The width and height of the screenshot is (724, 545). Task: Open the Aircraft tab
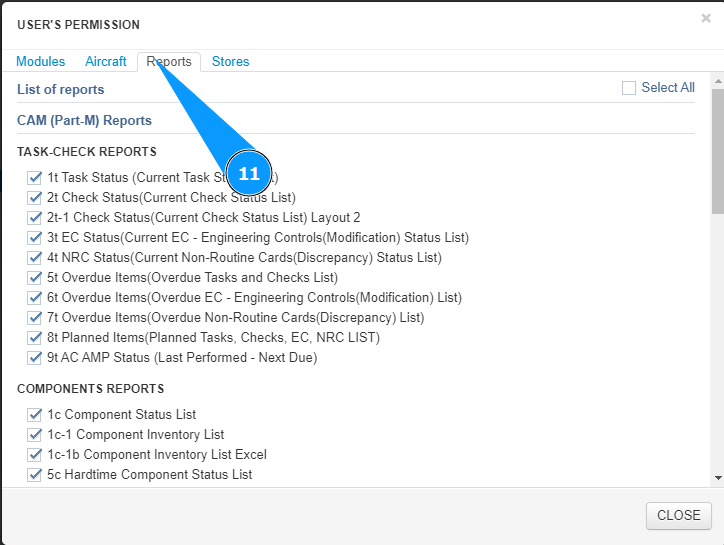(x=106, y=62)
